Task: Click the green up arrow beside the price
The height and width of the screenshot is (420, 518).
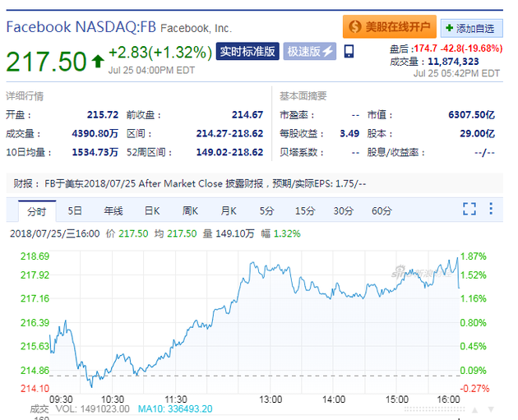Action: pos(98,62)
